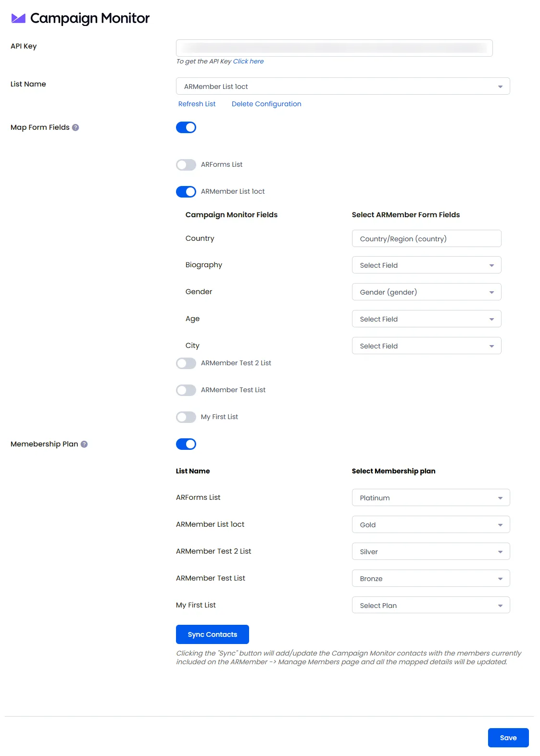Disable the Map Form Fields toggle
Image resolution: width=540 pixels, height=756 pixels.
[186, 127]
